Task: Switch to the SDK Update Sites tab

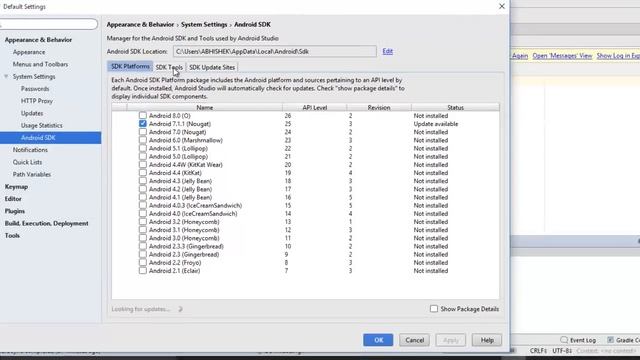Action: tap(212, 67)
